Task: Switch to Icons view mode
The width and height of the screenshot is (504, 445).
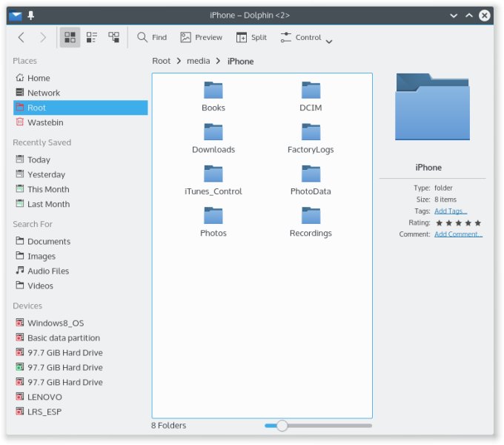Action: (x=70, y=37)
